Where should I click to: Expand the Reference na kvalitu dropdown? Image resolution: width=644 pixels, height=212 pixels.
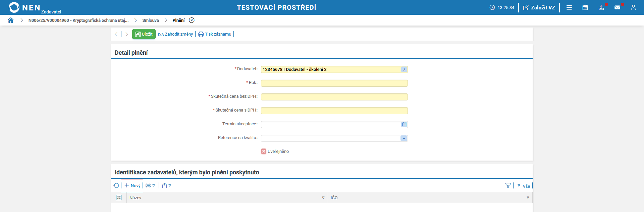pos(404,138)
